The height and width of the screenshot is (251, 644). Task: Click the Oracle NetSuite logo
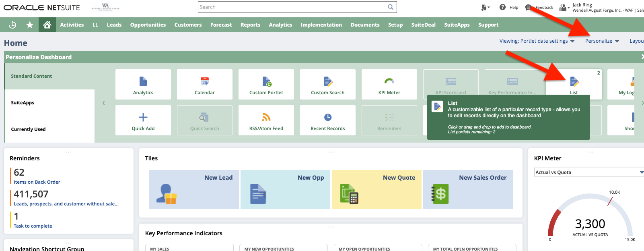pos(42,7)
